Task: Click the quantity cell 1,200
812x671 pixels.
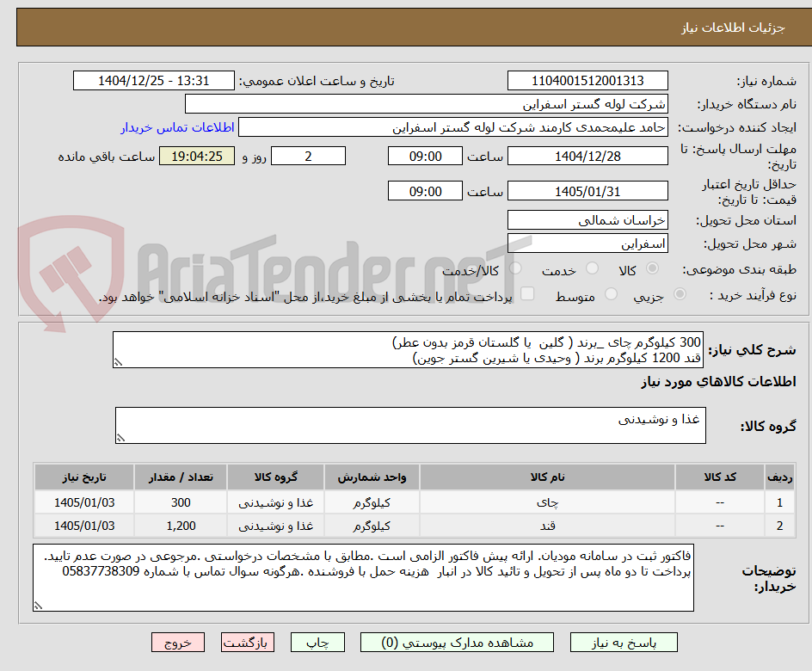Action: point(181,526)
